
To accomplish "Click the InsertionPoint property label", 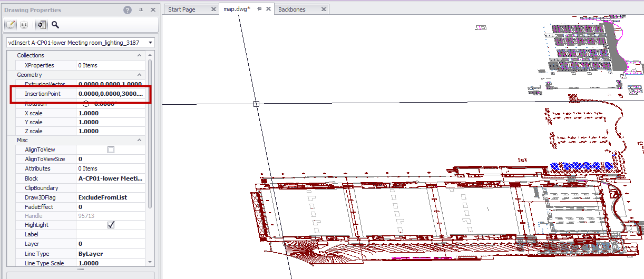I will (43, 94).
